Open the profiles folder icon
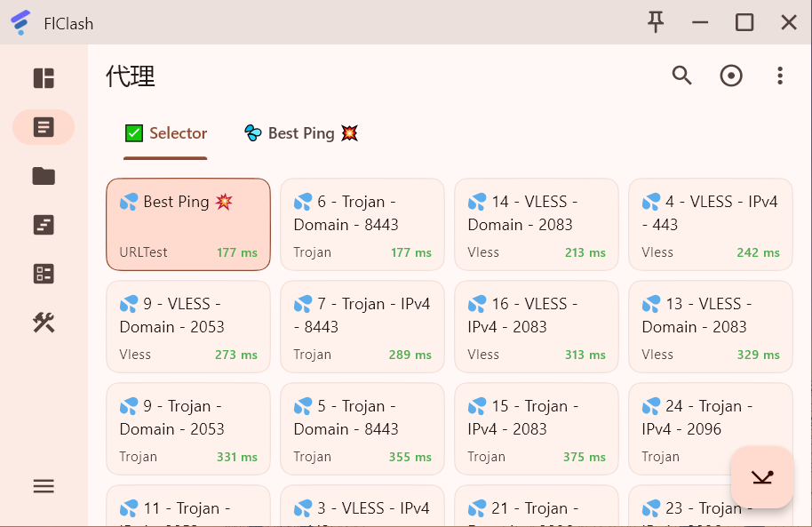 (x=44, y=176)
